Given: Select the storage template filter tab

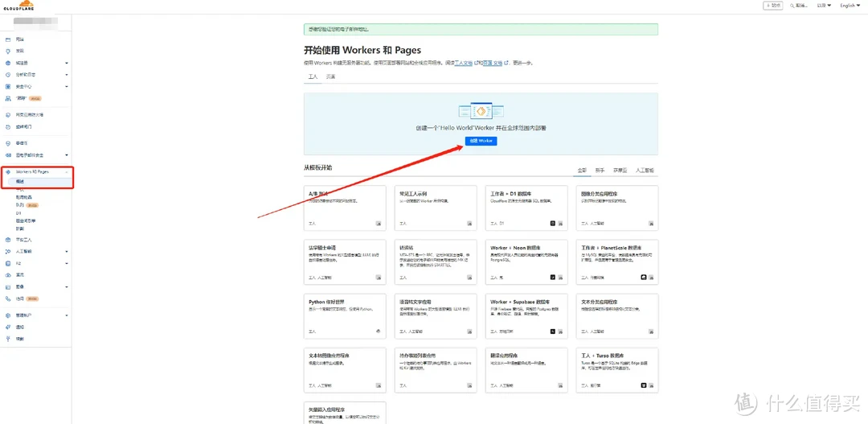Looking at the screenshot, I should pos(620,170).
